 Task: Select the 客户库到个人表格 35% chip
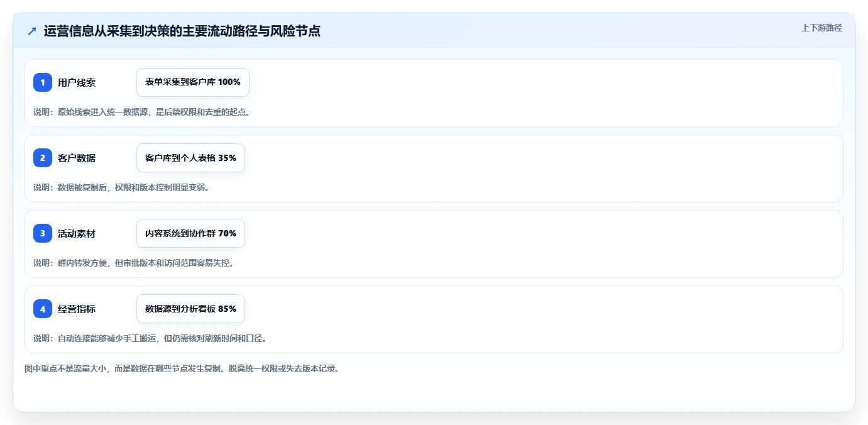coord(190,158)
